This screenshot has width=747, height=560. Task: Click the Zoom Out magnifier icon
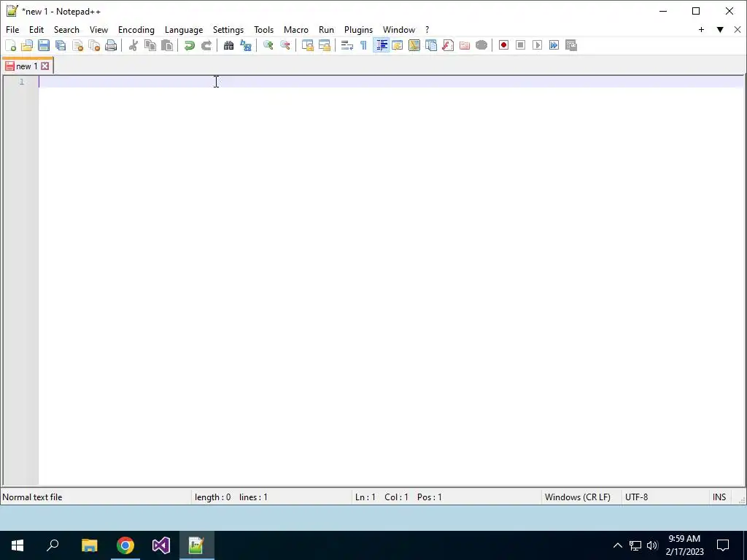(285, 45)
